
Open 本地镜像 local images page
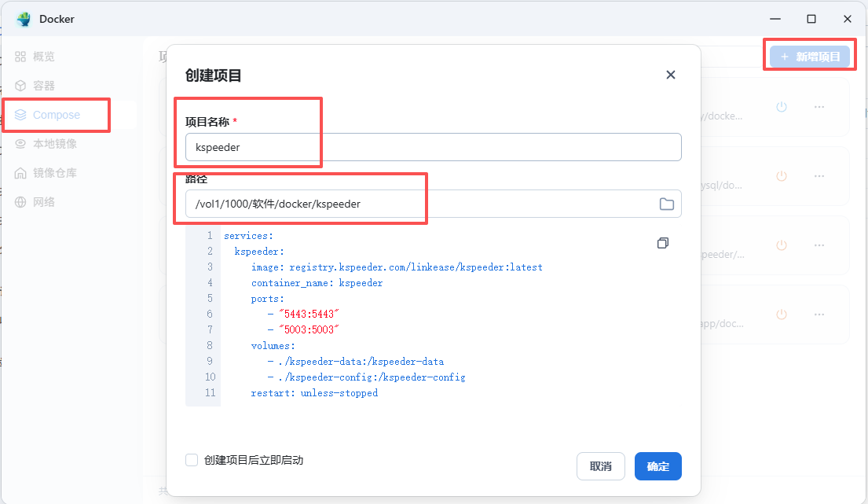[x=54, y=144]
